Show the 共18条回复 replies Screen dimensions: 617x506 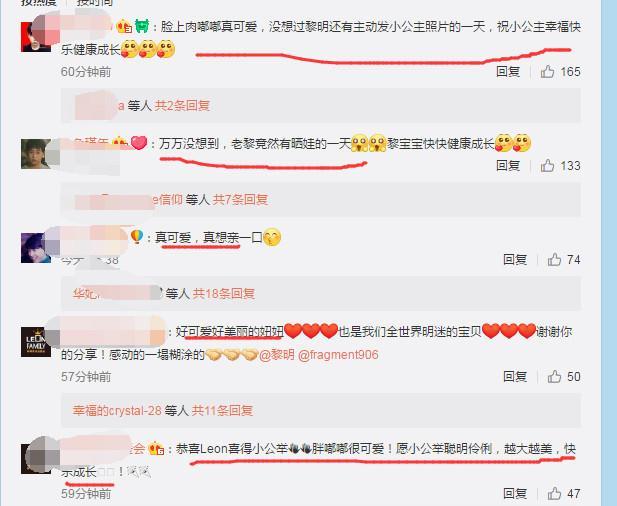(x=224, y=293)
